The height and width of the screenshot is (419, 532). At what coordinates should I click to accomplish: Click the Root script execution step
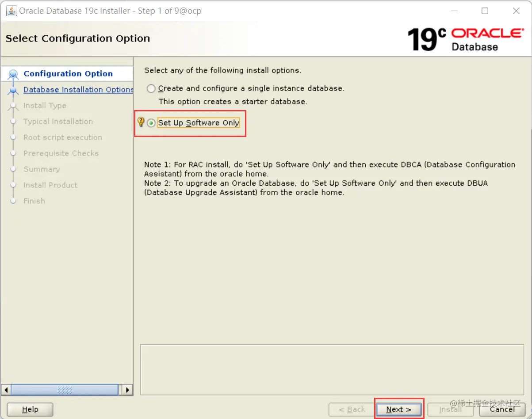pyautogui.click(x=63, y=137)
